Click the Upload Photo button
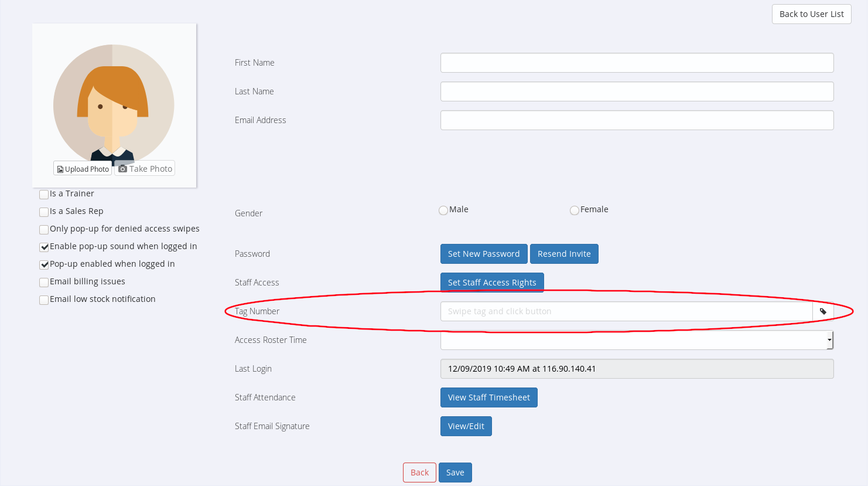This screenshot has width=868, height=486. click(83, 169)
